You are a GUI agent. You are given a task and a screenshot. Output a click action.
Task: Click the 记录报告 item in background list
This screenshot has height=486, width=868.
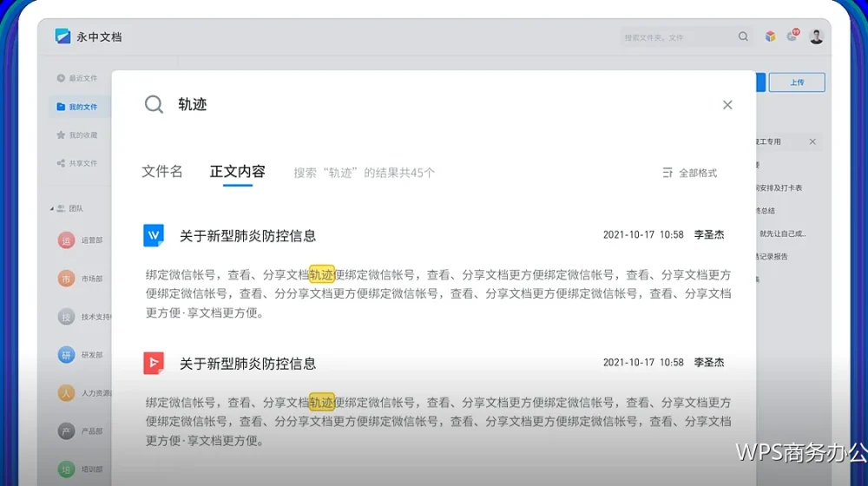point(773,256)
